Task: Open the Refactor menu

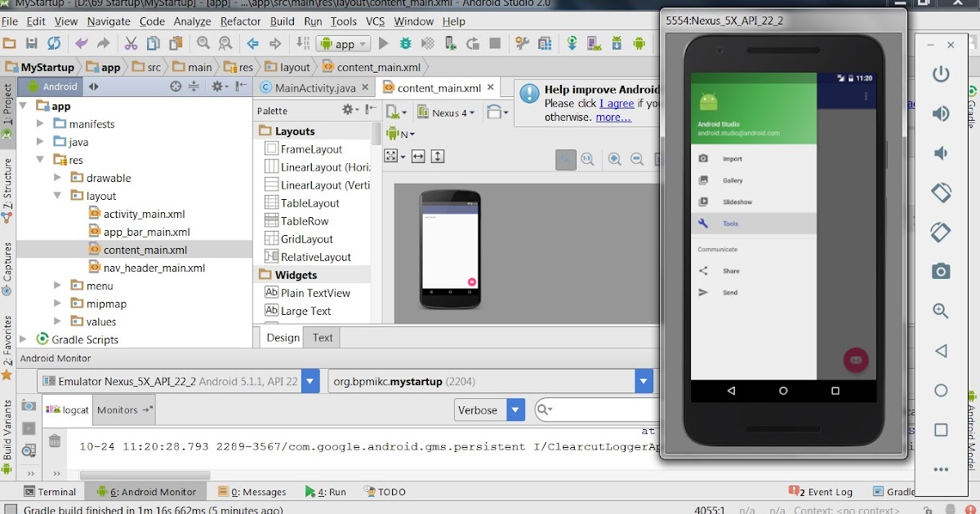Action: pyautogui.click(x=240, y=21)
